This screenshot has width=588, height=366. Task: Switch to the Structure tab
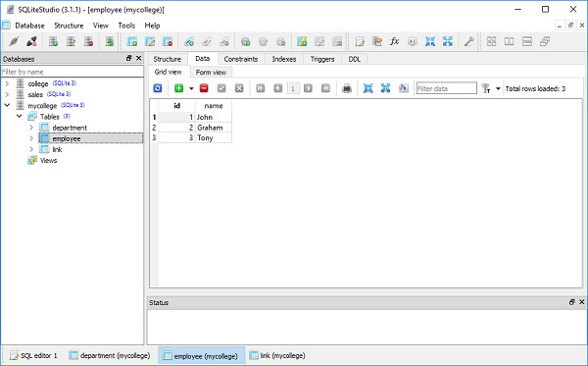click(x=168, y=59)
